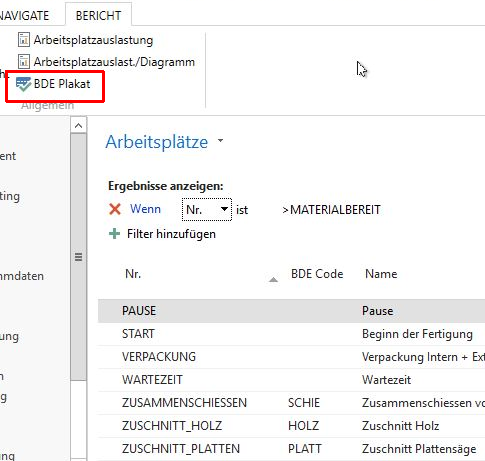
Task: Select the ZUSCHNITT_HOLZ row
Action: pyautogui.click(x=291, y=426)
